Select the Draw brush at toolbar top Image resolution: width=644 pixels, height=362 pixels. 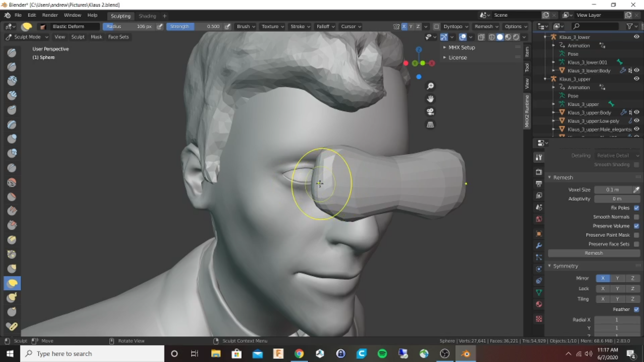[x=12, y=52]
